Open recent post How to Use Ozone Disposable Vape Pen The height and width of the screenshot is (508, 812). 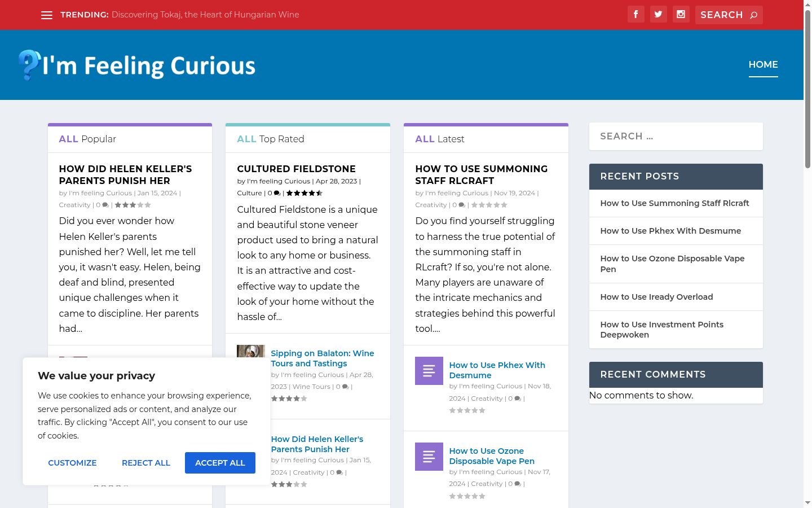click(672, 264)
